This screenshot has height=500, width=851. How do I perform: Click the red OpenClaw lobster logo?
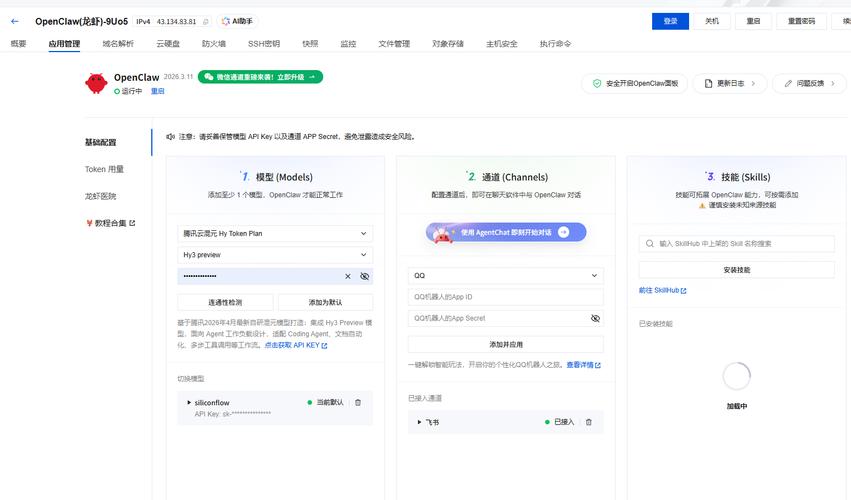96,83
